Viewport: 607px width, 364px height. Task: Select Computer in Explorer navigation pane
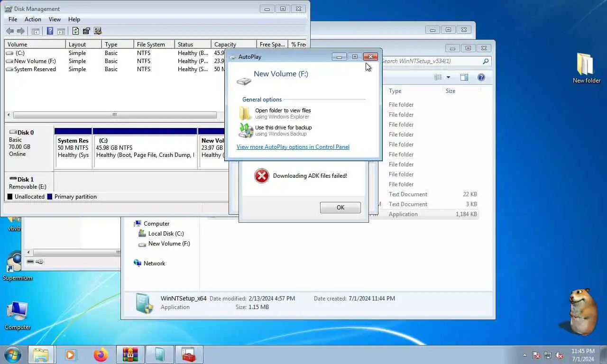click(x=156, y=224)
